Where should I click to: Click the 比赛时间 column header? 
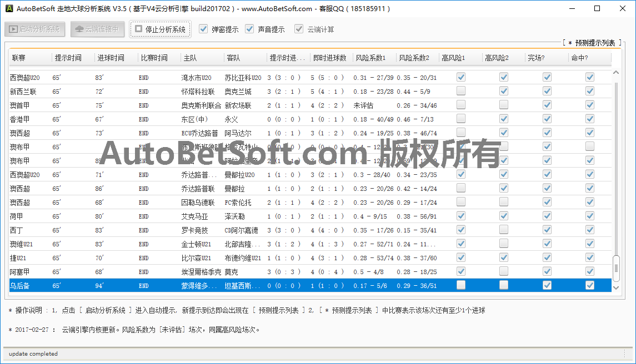click(159, 58)
